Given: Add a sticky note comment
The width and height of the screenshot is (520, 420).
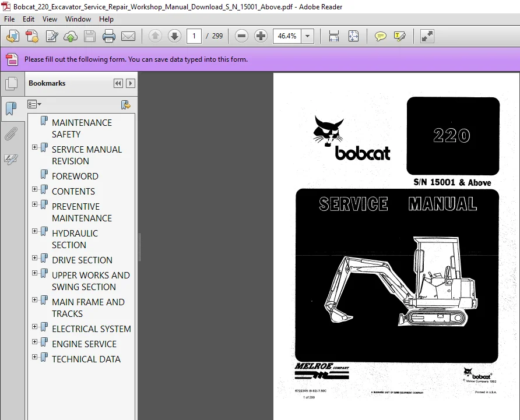Looking at the screenshot, I should point(381,36).
